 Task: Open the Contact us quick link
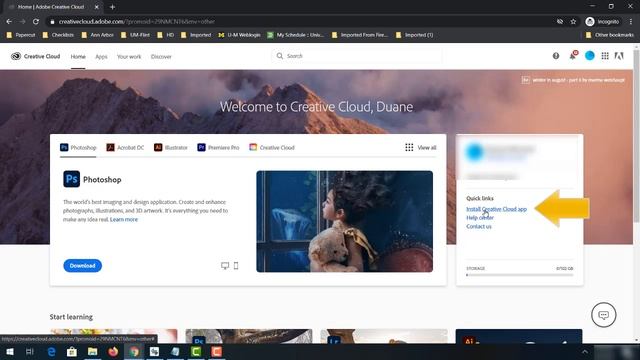coord(479,227)
